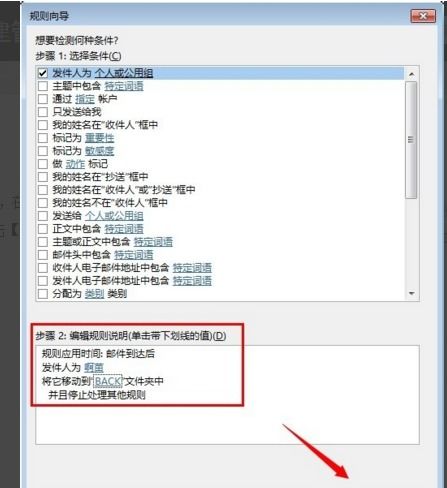Click the sender name link after 发件人为
The width and height of the screenshot is (447, 488).
pos(94,367)
